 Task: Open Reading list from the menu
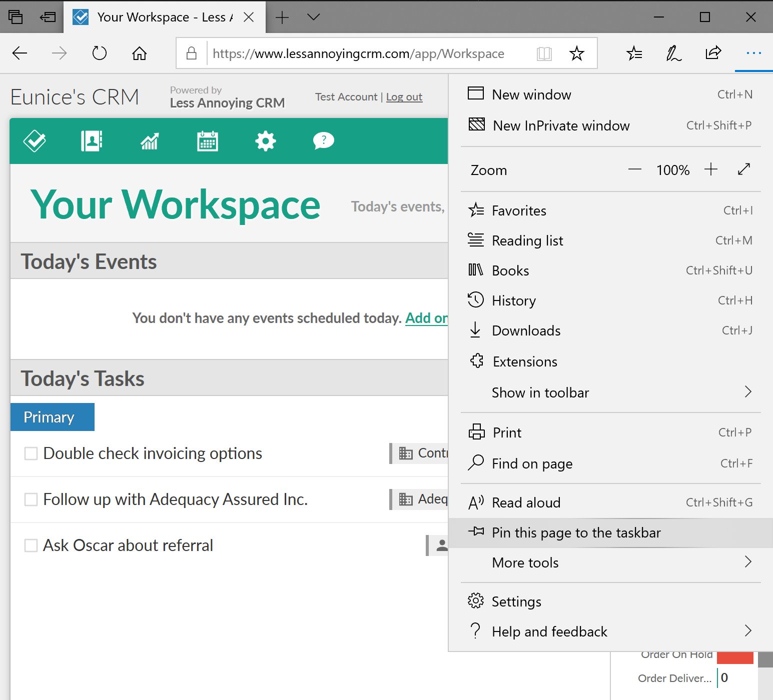[610, 240]
